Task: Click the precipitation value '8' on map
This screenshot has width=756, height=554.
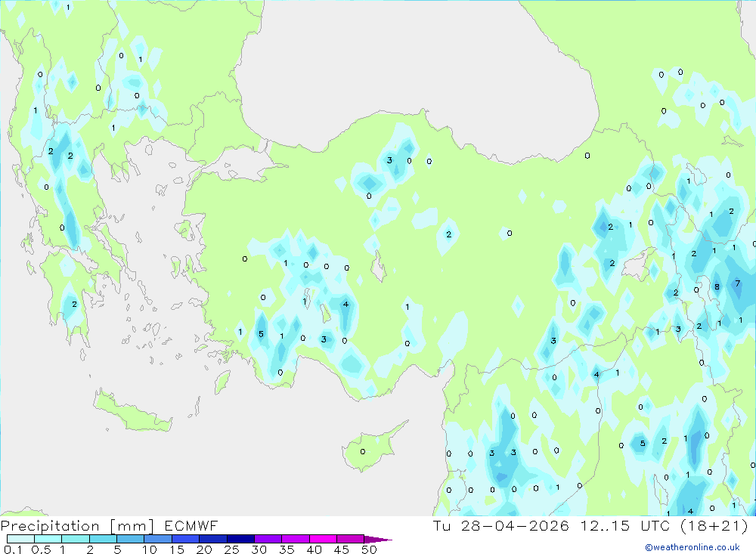Action: point(717,287)
